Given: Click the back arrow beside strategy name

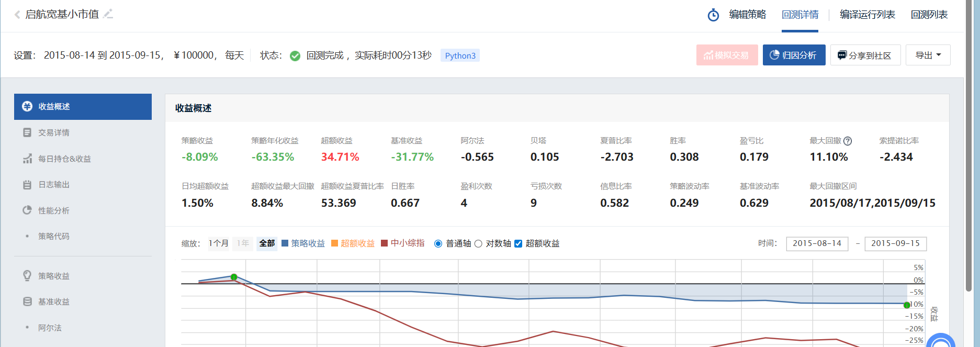Looking at the screenshot, I should click(17, 15).
